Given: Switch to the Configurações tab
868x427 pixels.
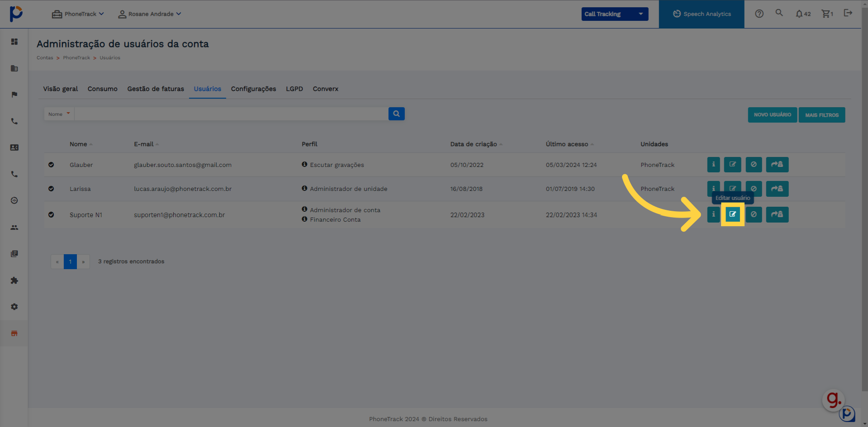Looking at the screenshot, I should [x=253, y=89].
